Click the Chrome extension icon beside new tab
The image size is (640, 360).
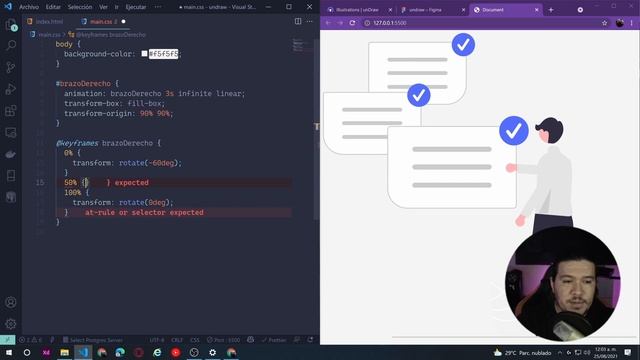coord(580,10)
